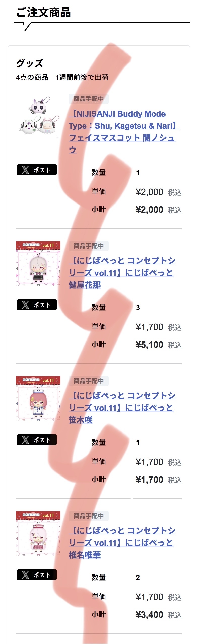Click the ご注文商品 page heading

[44, 12]
